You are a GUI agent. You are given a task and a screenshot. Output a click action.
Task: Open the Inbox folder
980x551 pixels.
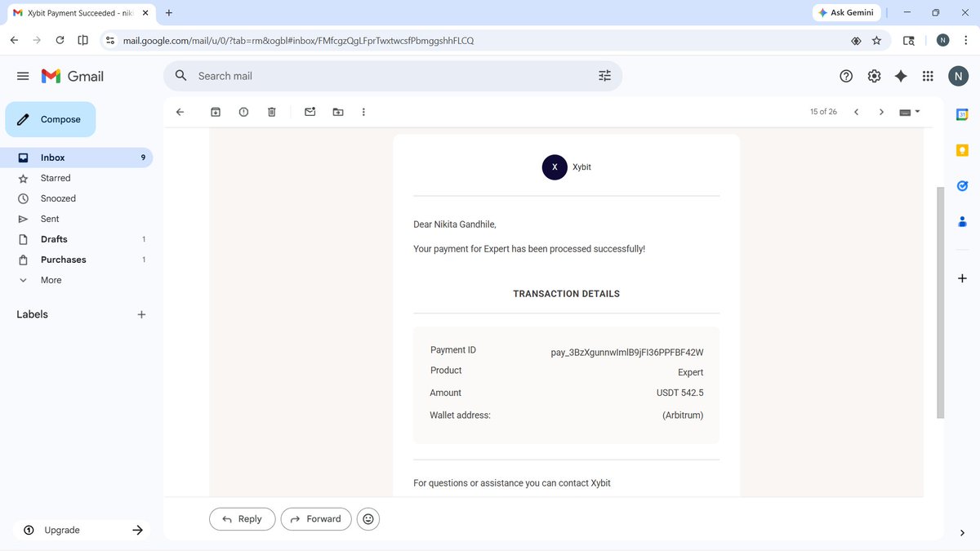77,158
